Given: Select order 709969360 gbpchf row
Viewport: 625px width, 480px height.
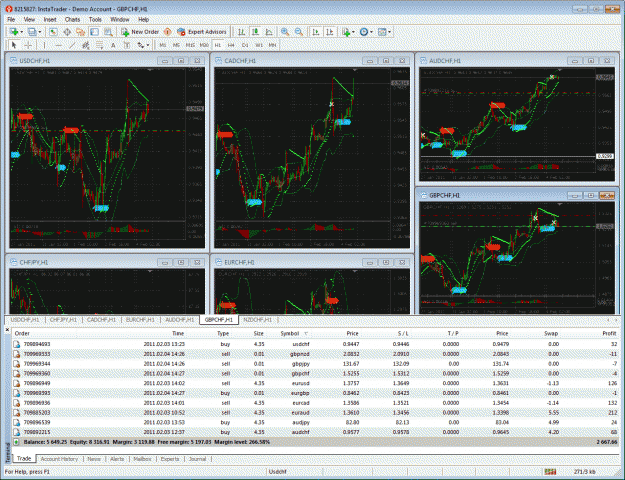Looking at the screenshot, I should 315,374.
